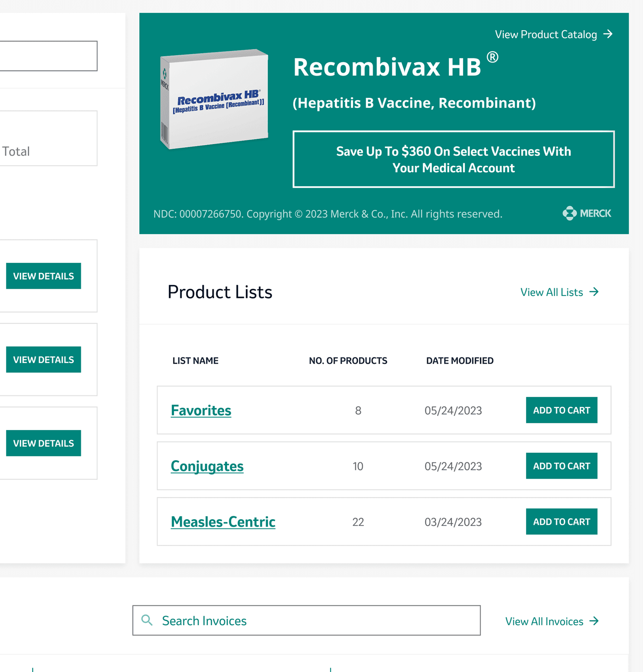Screen dimensions: 643x672
Task: Click the NDC copyright text in banner
Action: point(328,214)
